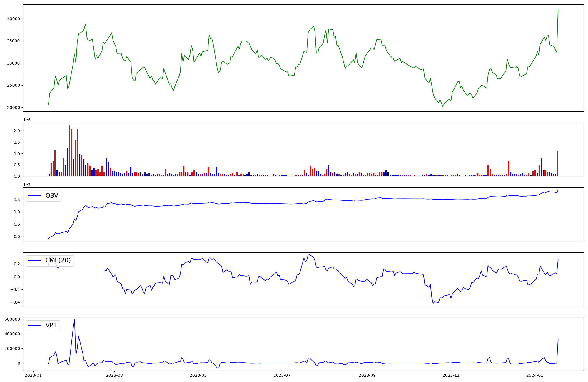The width and height of the screenshot is (588, 382).
Task: Click the OBV legend label
Action: click(52, 196)
